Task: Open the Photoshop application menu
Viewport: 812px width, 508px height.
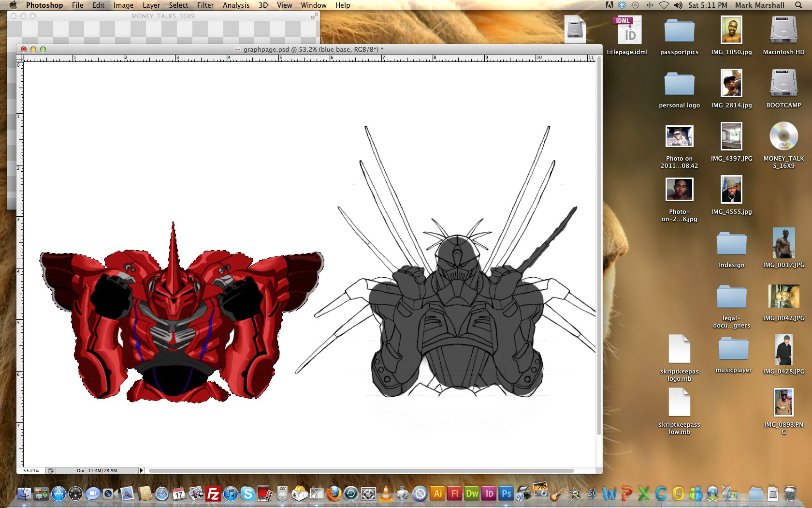Action: [x=44, y=5]
